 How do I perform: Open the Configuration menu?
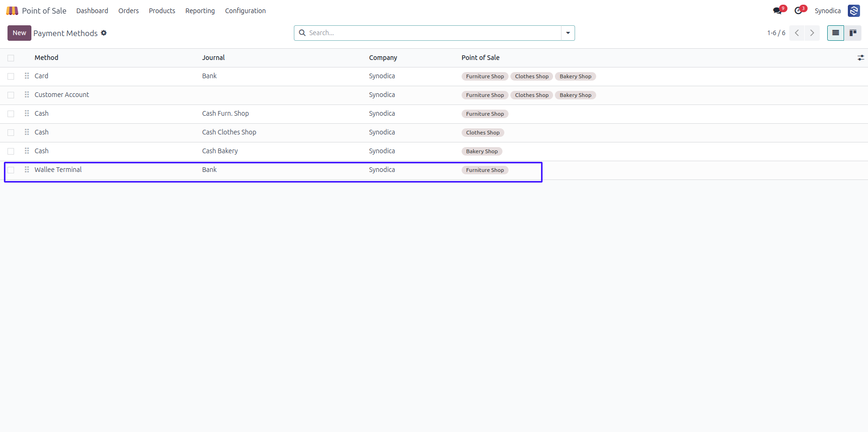tap(245, 11)
